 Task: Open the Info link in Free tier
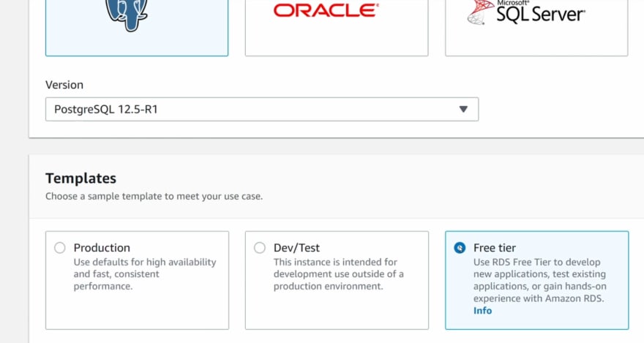482,311
